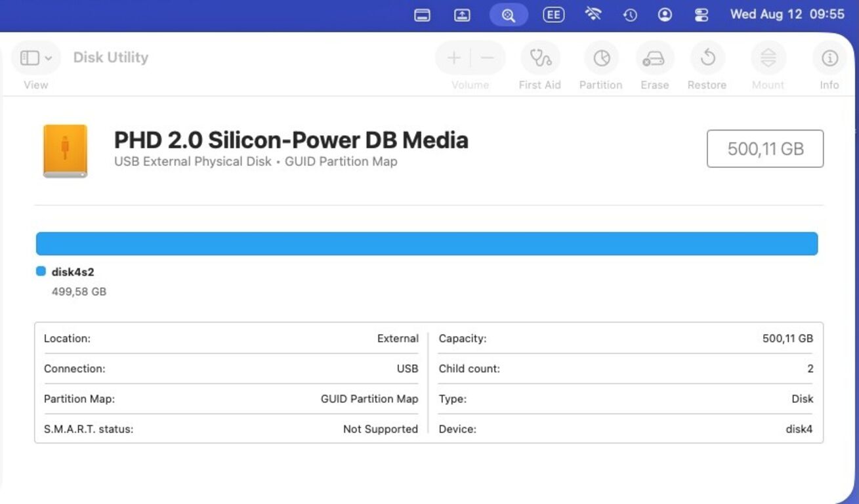Show disk details with the Info icon
Viewport: 859px width, 504px height.
point(829,58)
